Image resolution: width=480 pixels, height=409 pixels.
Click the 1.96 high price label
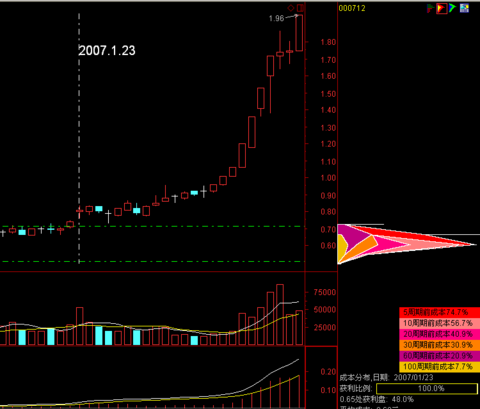coord(276,18)
